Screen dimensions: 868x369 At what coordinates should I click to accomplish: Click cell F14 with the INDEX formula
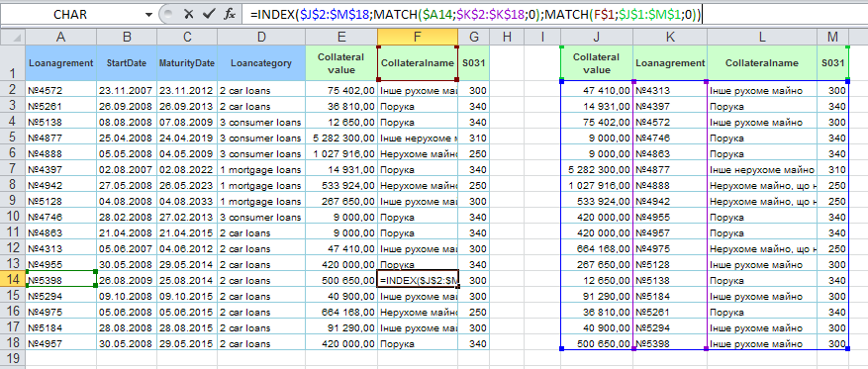click(x=418, y=279)
